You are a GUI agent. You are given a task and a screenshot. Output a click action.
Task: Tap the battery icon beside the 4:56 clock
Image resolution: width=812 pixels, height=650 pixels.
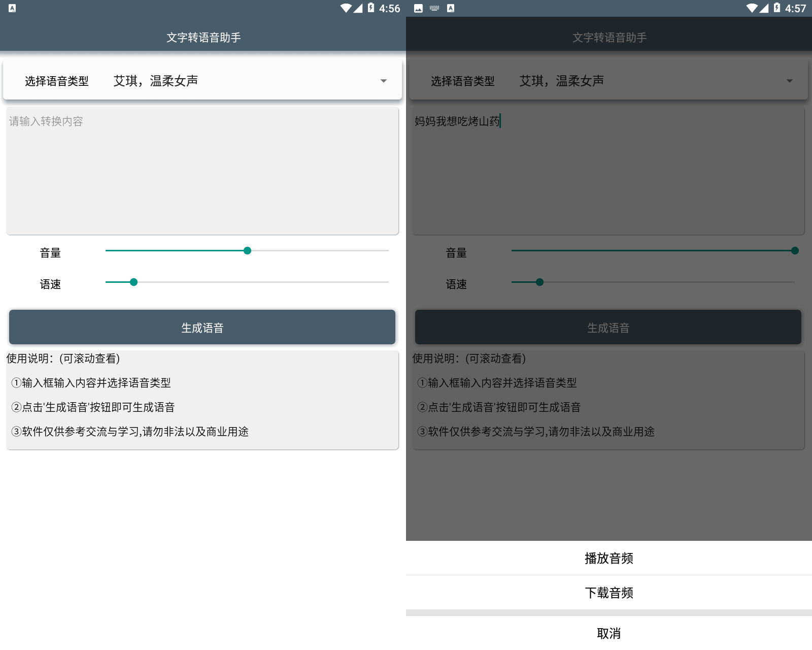(x=371, y=8)
